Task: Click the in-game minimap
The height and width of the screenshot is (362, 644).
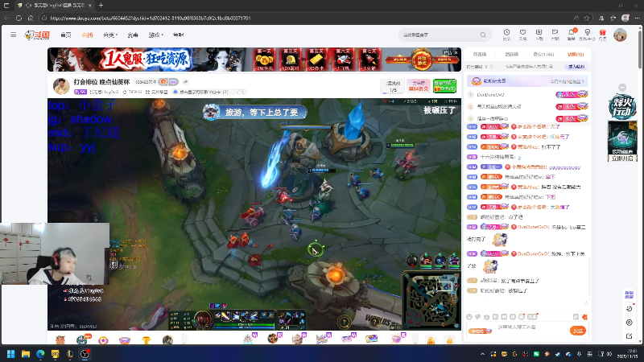Action: point(431,300)
